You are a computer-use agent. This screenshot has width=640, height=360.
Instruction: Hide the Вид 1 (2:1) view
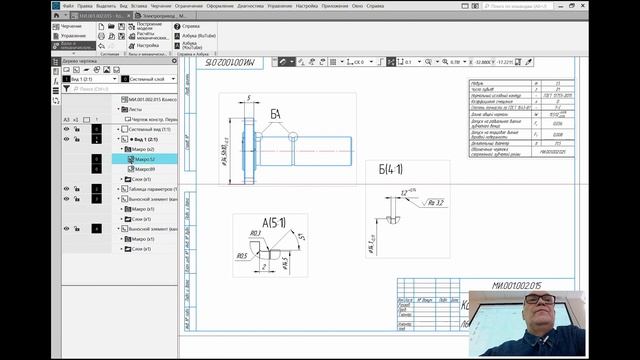point(67,139)
